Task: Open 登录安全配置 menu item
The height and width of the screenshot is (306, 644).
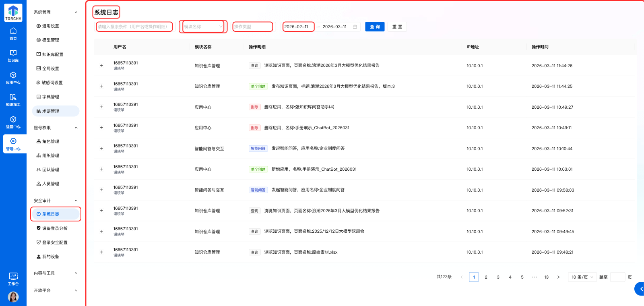Action: [56, 242]
